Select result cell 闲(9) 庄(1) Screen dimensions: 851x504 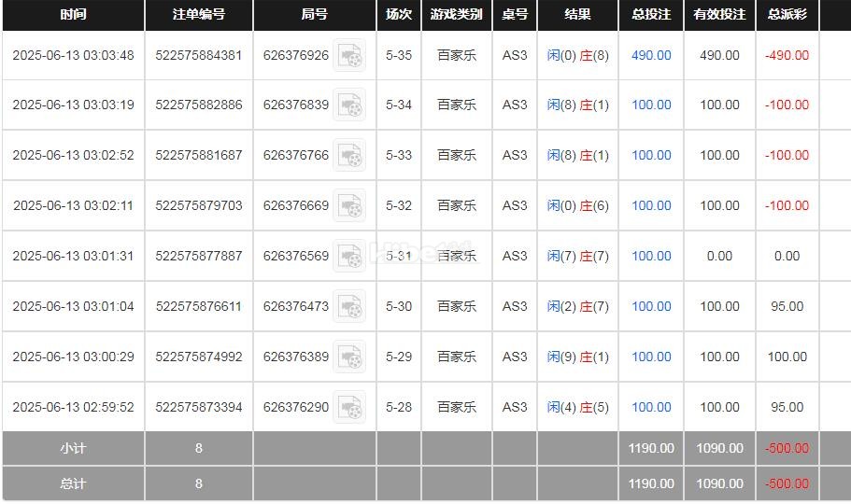click(x=577, y=357)
